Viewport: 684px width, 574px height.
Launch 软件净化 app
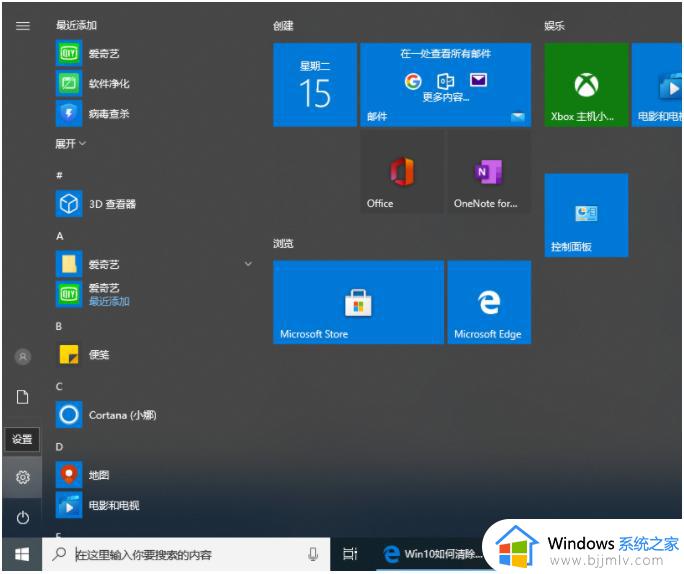(156, 83)
